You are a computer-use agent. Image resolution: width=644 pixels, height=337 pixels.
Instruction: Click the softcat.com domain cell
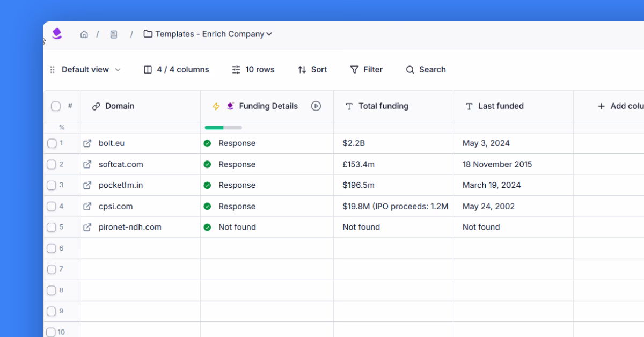point(140,164)
